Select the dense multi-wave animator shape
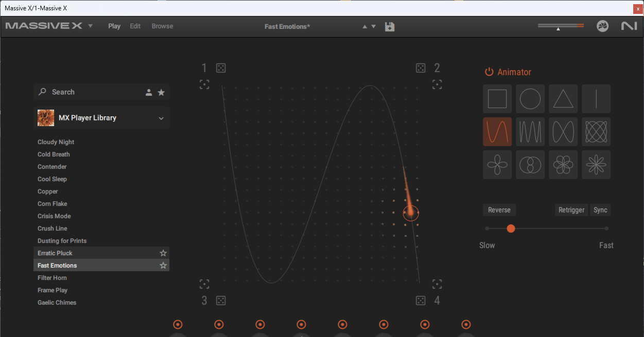644x337 pixels. tap(530, 132)
